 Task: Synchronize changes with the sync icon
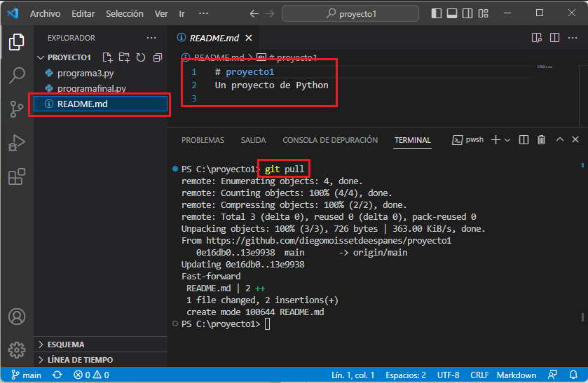coord(57,375)
